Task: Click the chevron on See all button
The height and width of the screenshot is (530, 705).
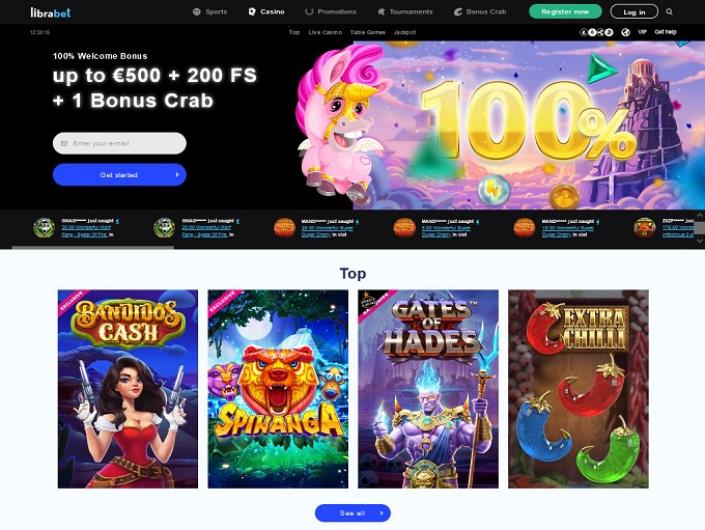Action: (x=381, y=513)
